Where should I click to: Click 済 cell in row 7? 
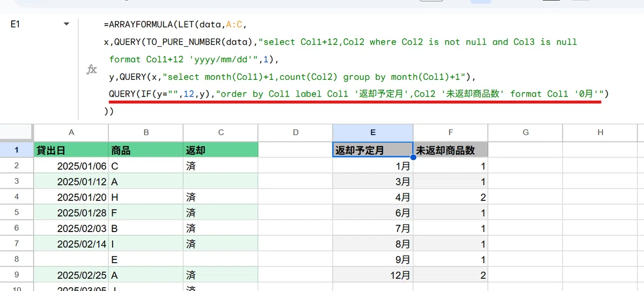(x=221, y=243)
